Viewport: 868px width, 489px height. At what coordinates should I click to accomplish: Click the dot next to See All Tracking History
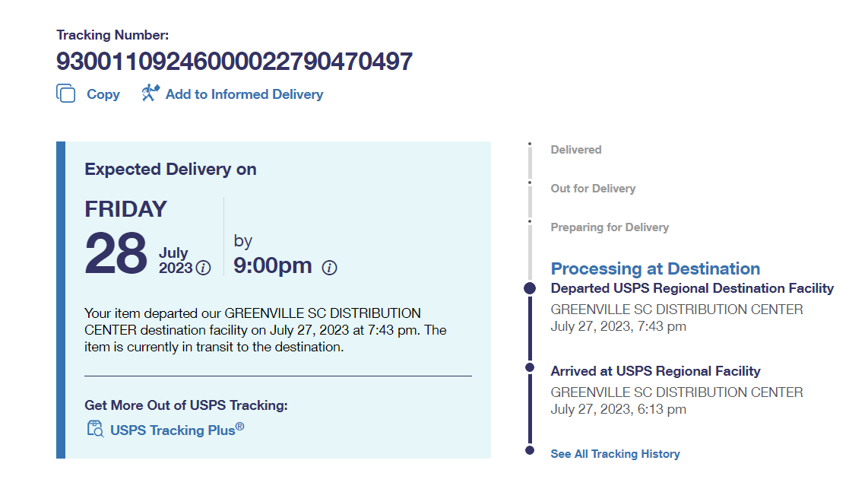(x=530, y=450)
